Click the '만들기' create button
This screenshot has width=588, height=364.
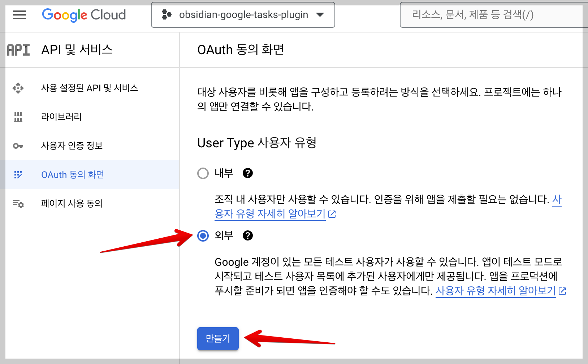coord(218,339)
